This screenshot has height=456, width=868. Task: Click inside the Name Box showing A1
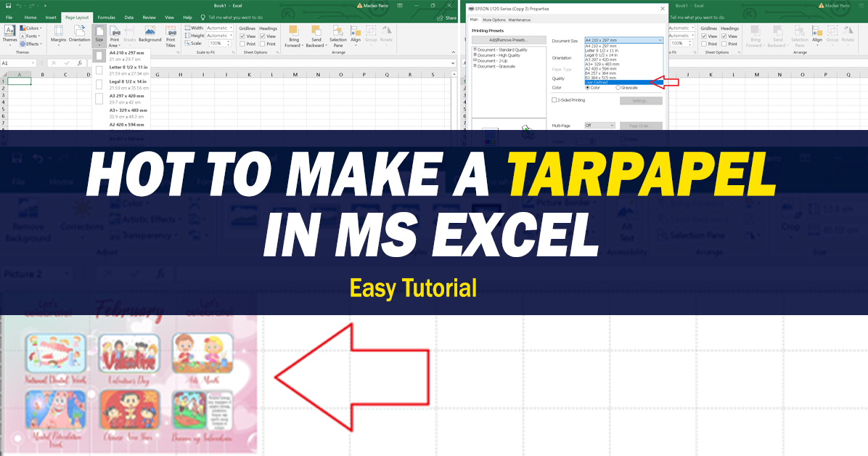click(13, 63)
